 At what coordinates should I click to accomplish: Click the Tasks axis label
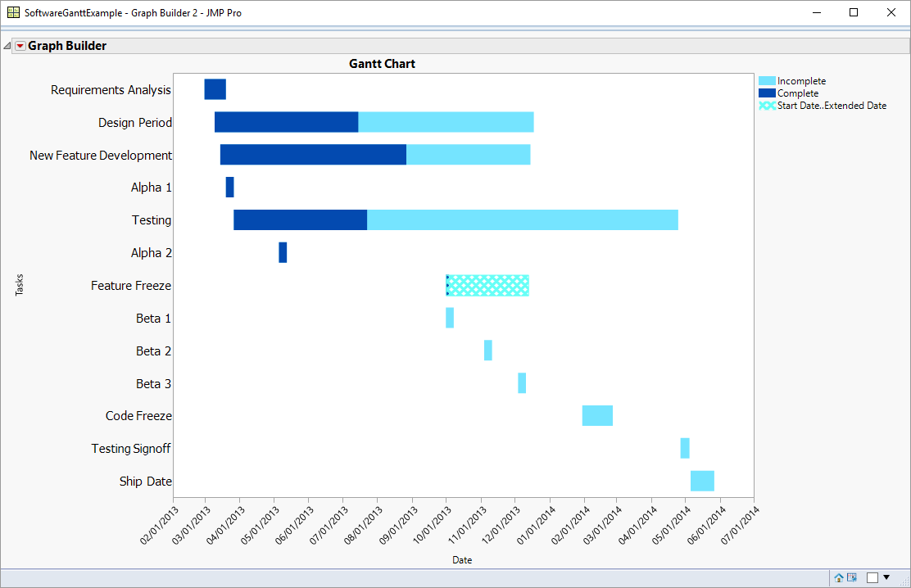coord(20,284)
